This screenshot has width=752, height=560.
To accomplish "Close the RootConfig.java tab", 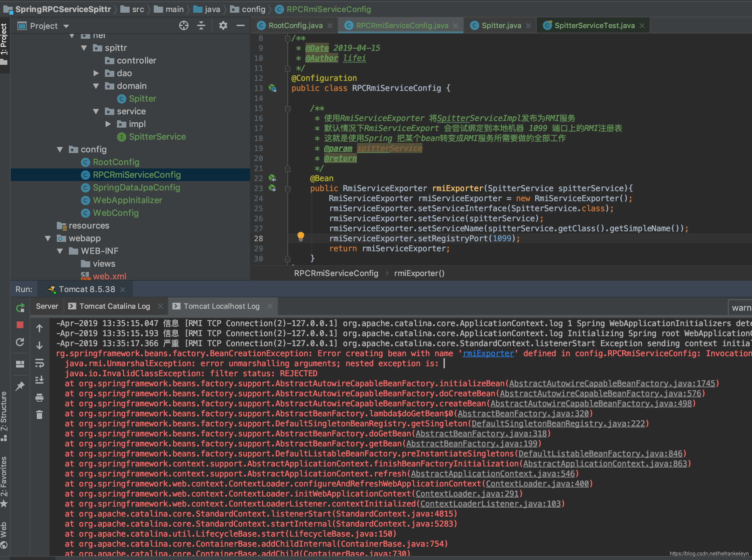I will tap(330, 26).
